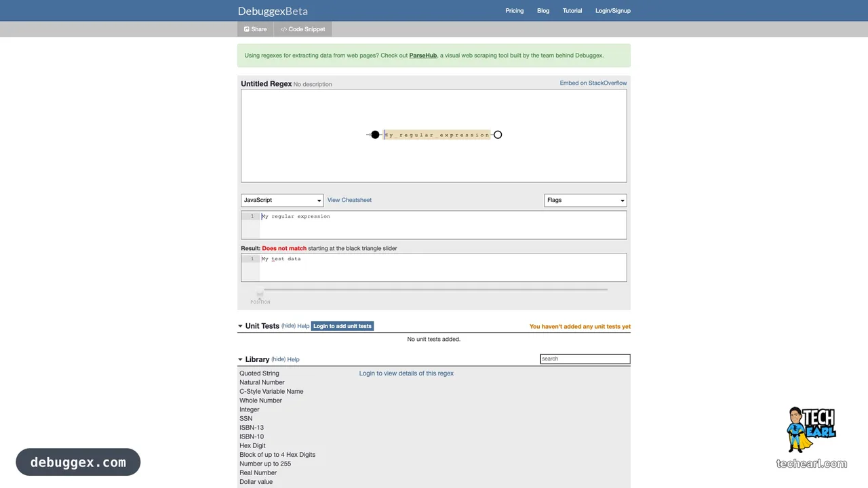Image resolution: width=868 pixels, height=488 pixels.
Task: Click the position triangle slider handle
Action: [260, 293]
